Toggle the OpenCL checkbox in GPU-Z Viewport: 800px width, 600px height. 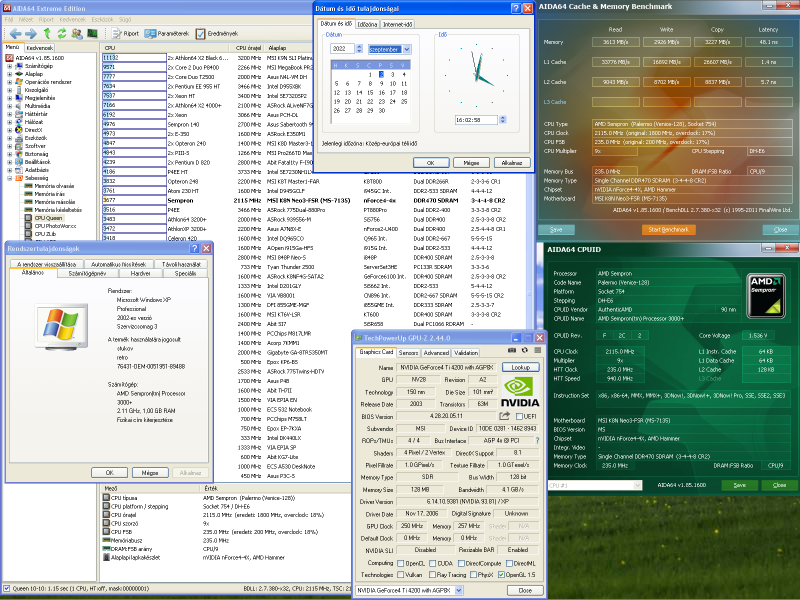[401, 563]
